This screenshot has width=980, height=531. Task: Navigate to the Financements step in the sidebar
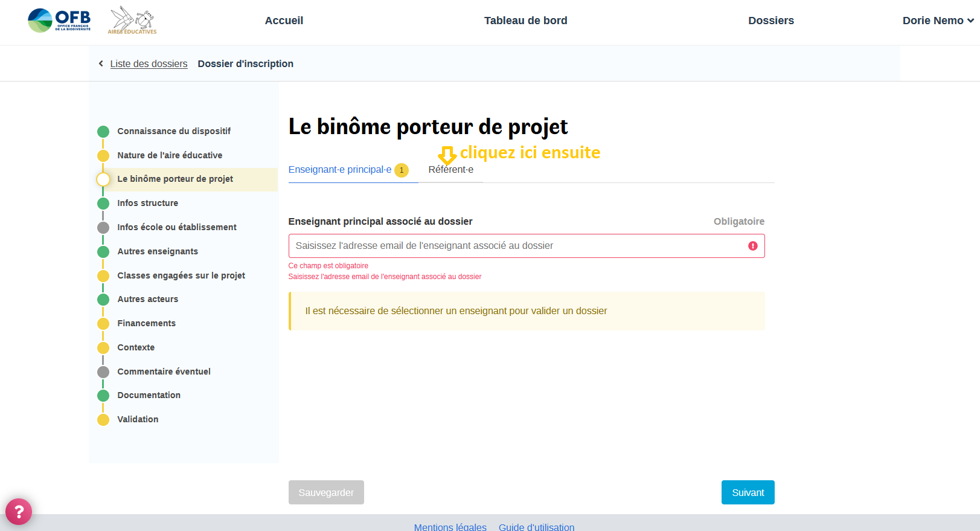tap(146, 323)
